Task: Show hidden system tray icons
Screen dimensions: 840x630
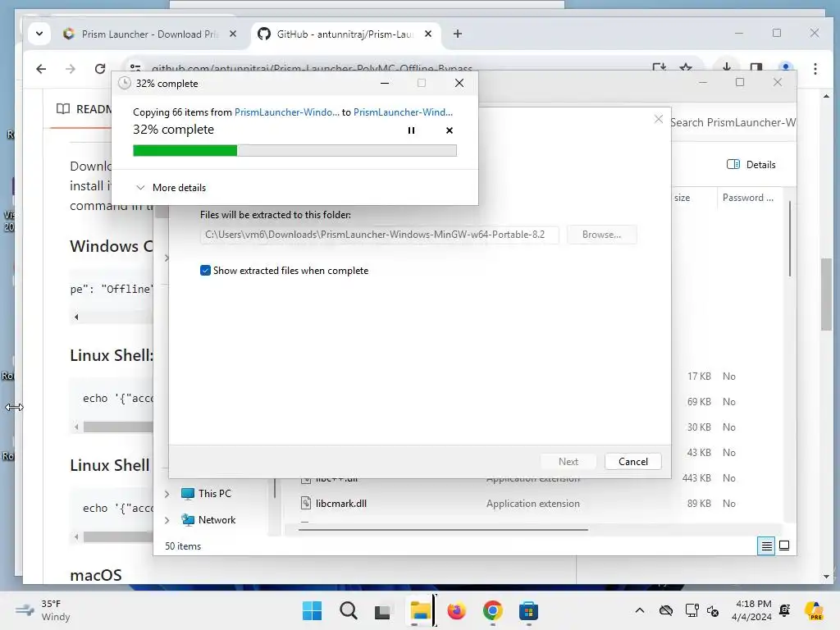Action: tap(640, 610)
